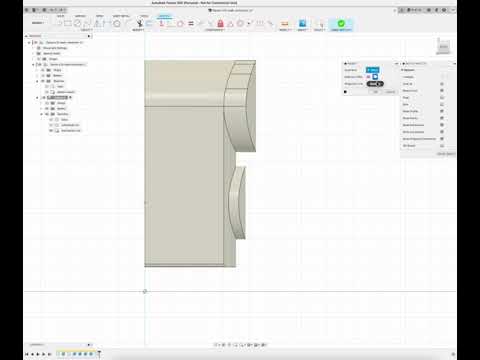Switch to the Solid tab
The image size is (480, 360).
60,16
